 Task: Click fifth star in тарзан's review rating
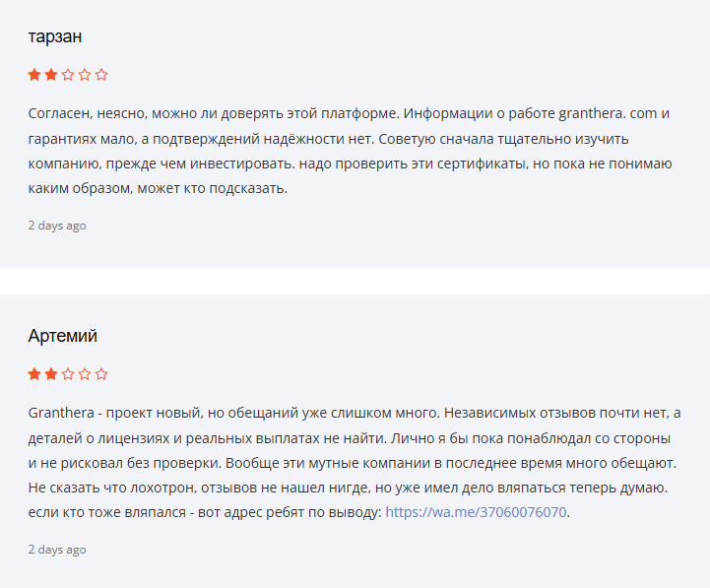pyautogui.click(x=101, y=75)
